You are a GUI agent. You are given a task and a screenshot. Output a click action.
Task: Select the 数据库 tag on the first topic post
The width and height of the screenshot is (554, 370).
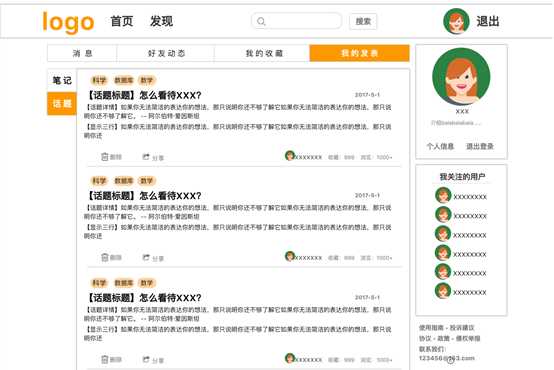(x=124, y=80)
